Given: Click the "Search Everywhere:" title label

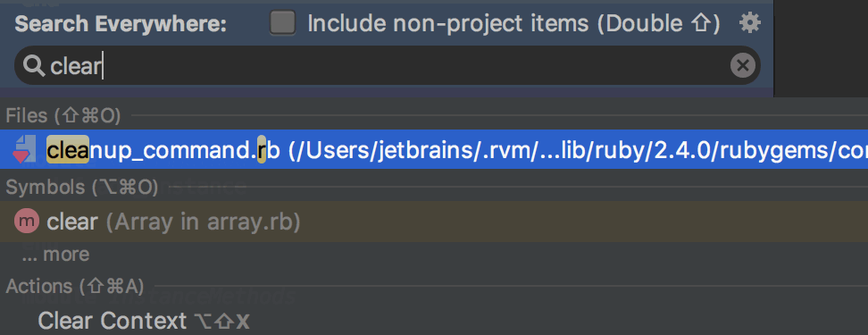Looking at the screenshot, I should 121,24.
